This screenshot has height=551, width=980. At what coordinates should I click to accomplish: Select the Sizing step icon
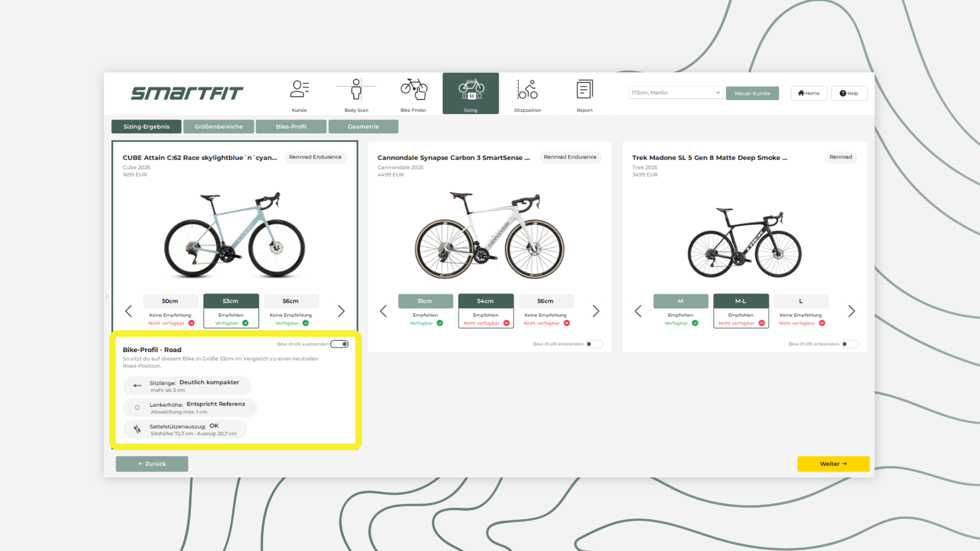(471, 90)
